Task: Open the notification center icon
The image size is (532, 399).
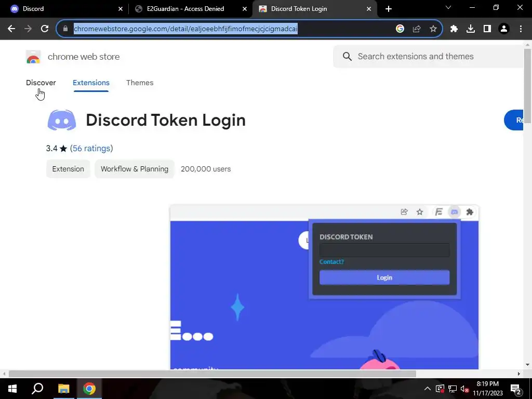Action: pos(516,389)
